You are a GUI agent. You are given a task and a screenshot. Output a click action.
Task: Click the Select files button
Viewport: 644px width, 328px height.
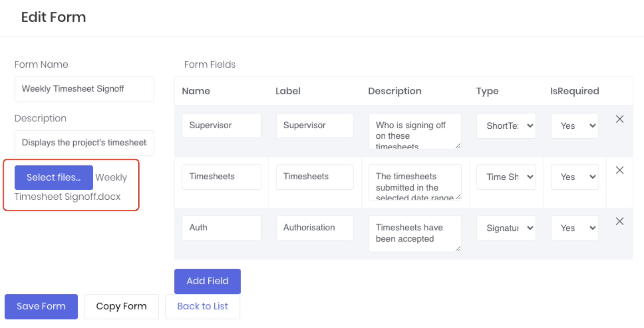(x=54, y=177)
